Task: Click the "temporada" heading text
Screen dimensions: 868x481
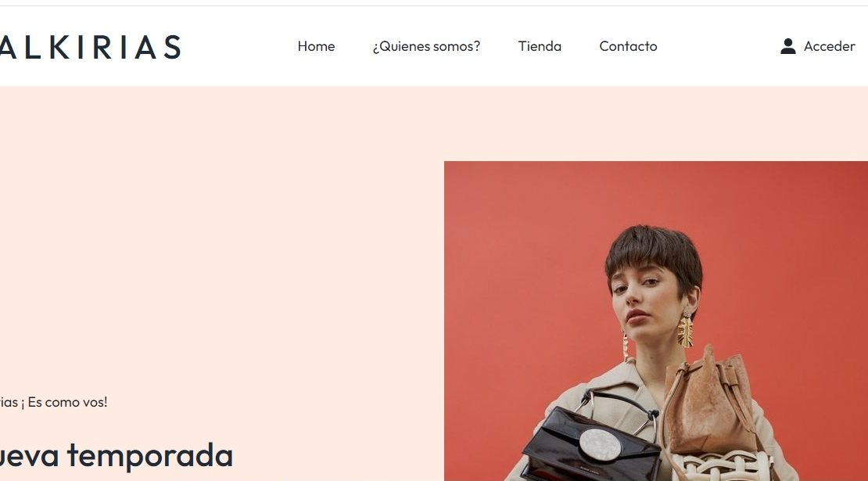Action: click(x=150, y=457)
